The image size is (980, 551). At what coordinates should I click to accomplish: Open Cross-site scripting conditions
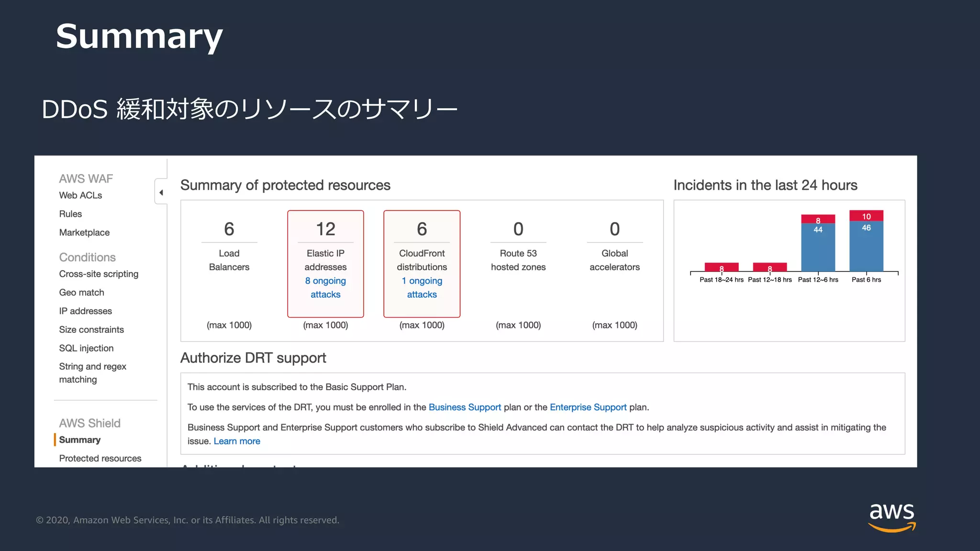coord(99,274)
